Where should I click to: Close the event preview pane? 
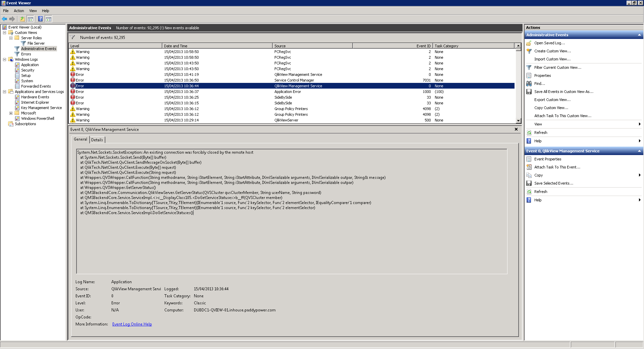pos(516,129)
